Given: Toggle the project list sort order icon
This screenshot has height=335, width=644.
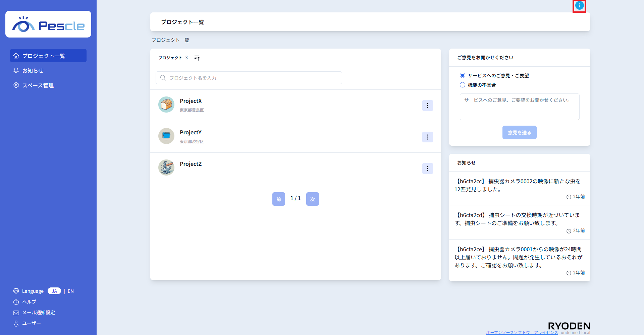Looking at the screenshot, I should point(197,58).
